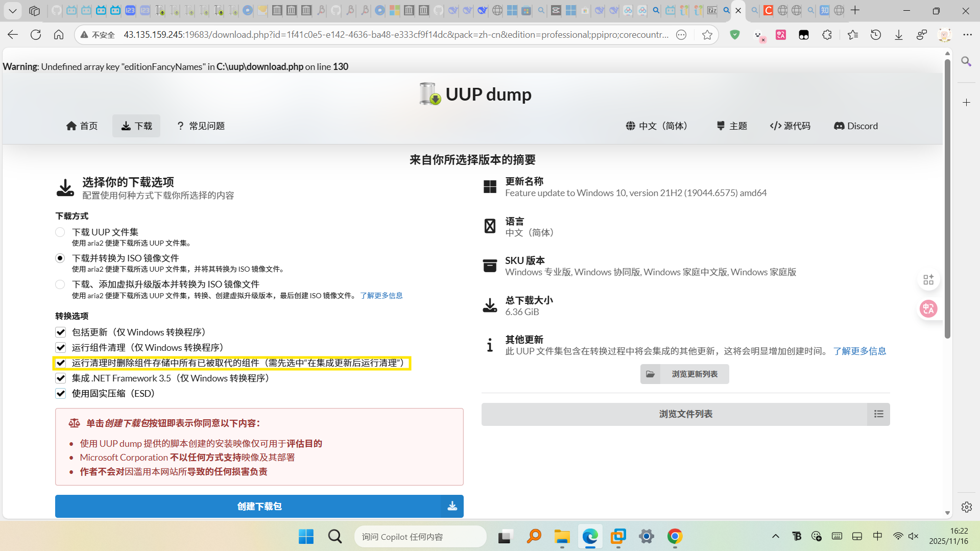The image size is (980, 551).
Task: Toggle 使用固实压缩 (ESD) checkbox
Action: point(61,394)
